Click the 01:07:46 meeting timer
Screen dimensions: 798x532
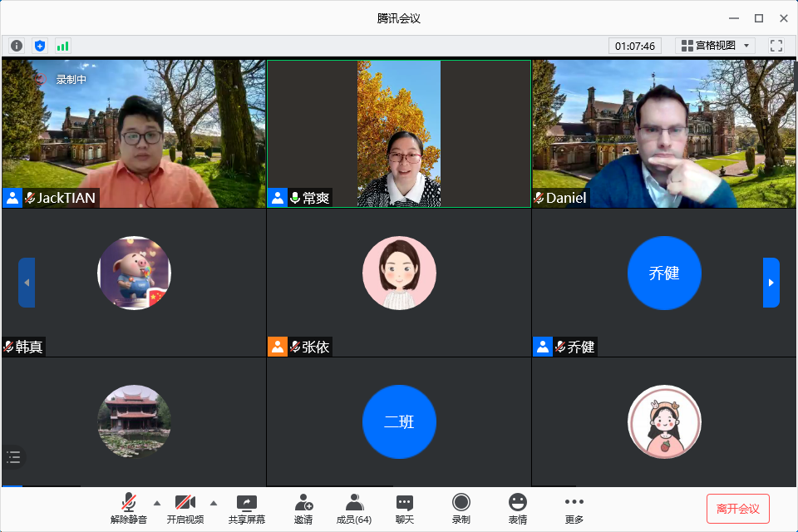pos(634,46)
